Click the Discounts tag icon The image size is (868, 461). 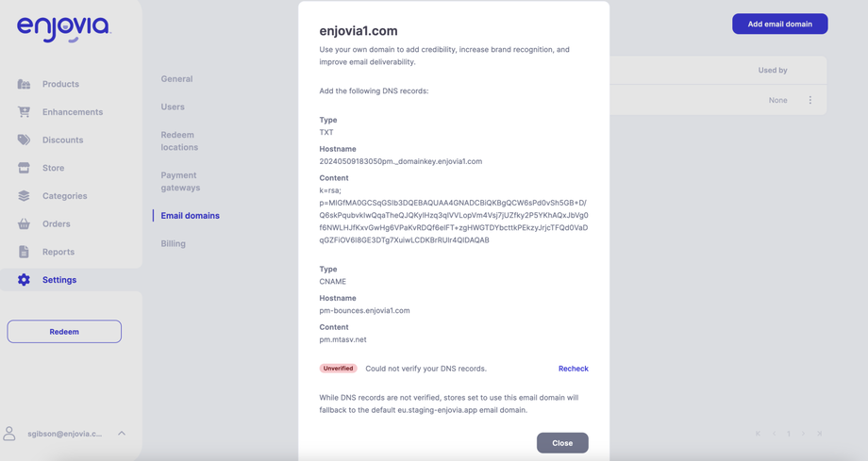coord(24,140)
